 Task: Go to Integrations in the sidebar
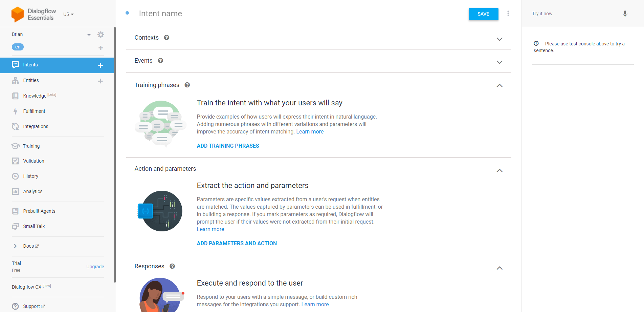36,126
